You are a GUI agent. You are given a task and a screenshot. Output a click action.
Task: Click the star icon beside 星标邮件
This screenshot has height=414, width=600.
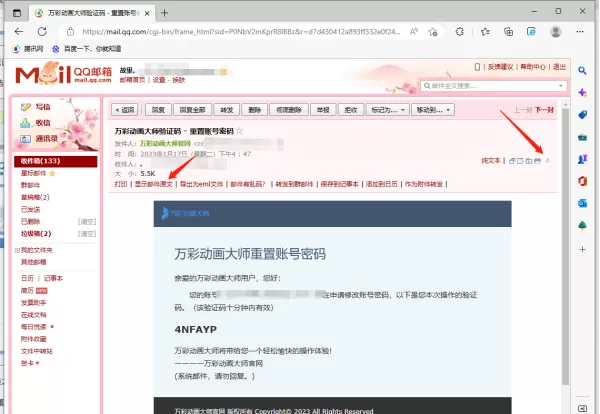(x=52, y=173)
